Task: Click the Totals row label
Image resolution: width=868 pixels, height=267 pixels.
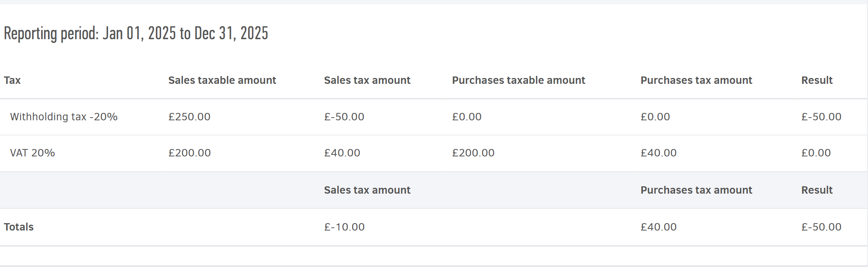Action: click(x=19, y=227)
